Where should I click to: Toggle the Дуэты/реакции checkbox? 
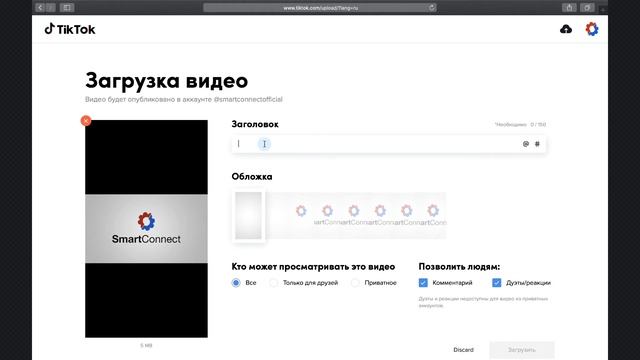tap(496, 282)
